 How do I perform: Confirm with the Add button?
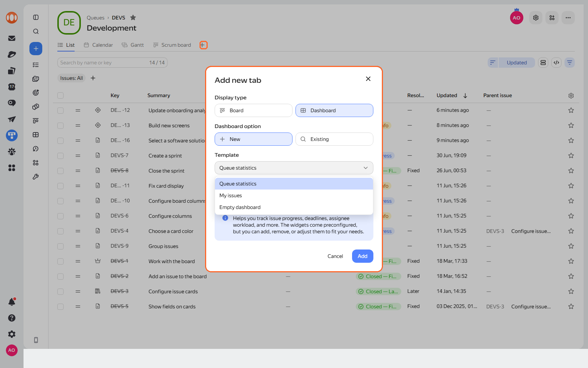pyautogui.click(x=363, y=256)
